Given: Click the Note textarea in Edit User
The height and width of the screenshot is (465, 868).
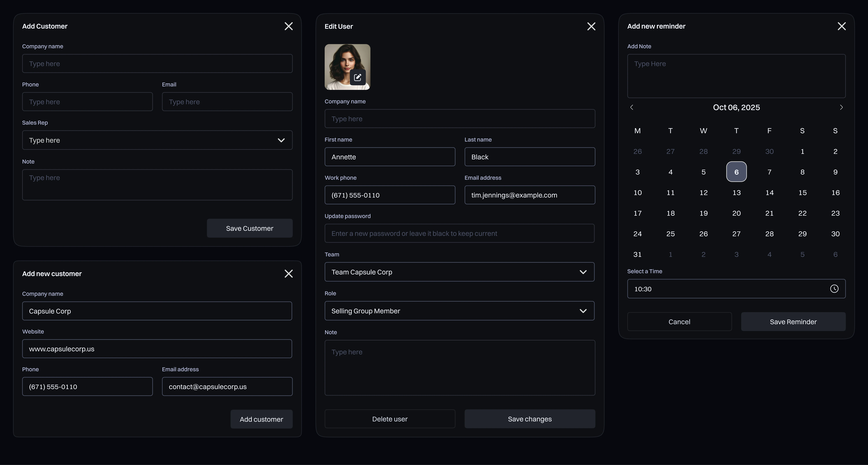Looking at the screenshot, I should click(460, 368).
